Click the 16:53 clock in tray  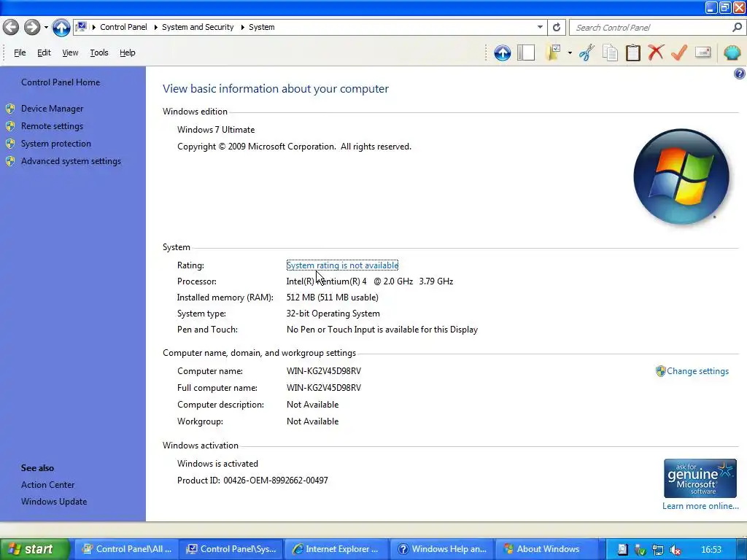point(711,550)
